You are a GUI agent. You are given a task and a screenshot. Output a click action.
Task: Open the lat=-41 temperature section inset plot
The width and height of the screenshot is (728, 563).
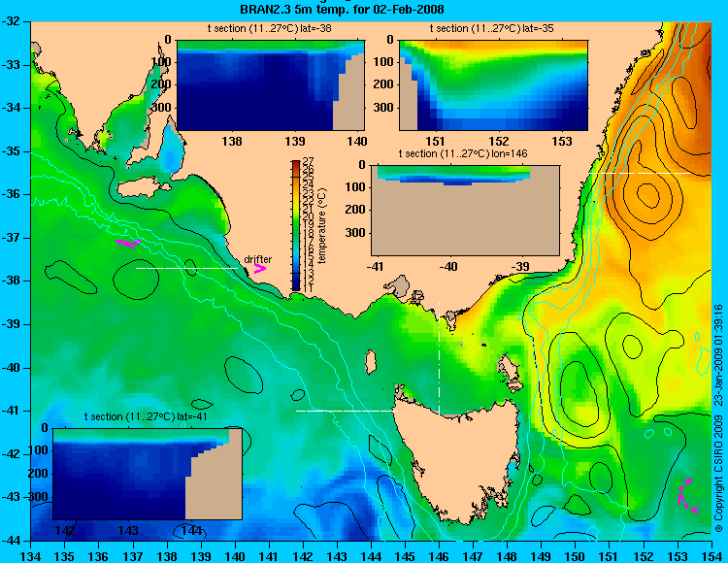coord(148,474)
